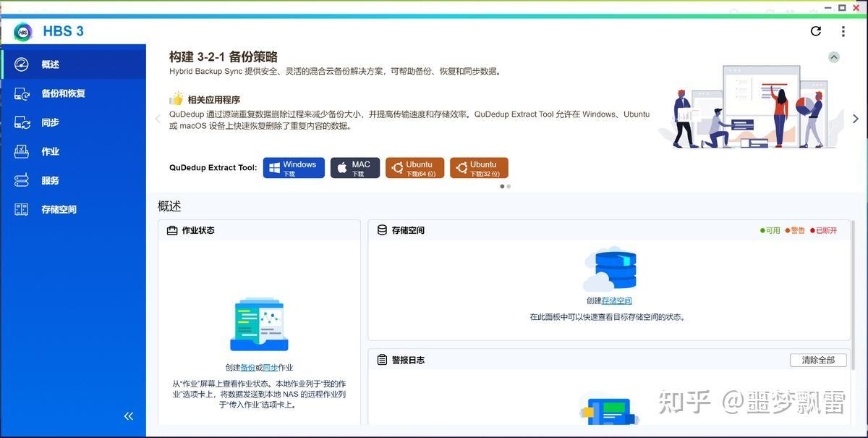The image size is (868, 438).
Task: Click the backup and restore sidebar icon
Action: coord(22,93)
